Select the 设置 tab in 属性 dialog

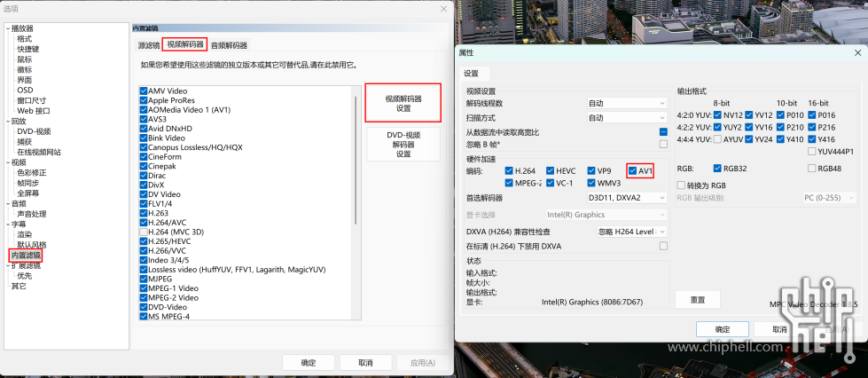pyautogui.click(x=471, y=73)
